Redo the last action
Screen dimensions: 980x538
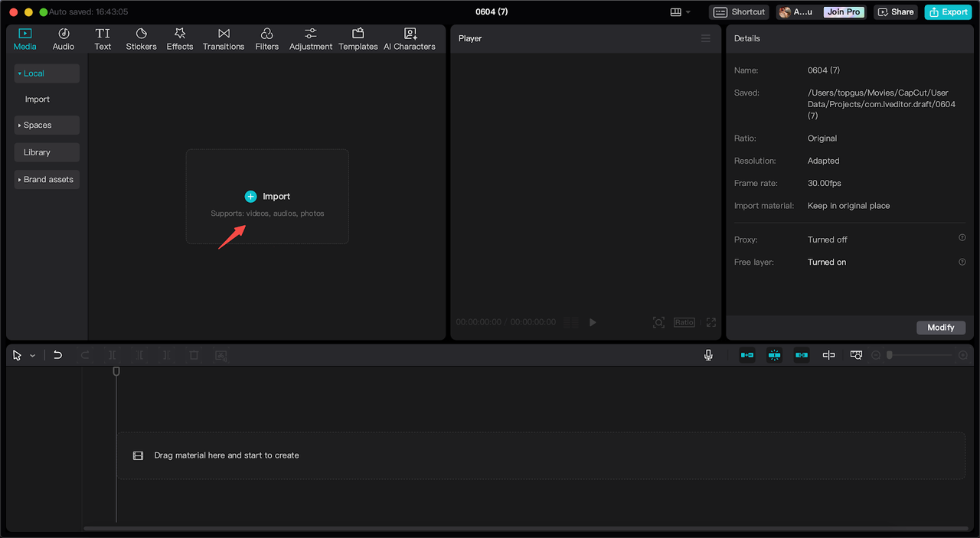(x=85, y=355)
